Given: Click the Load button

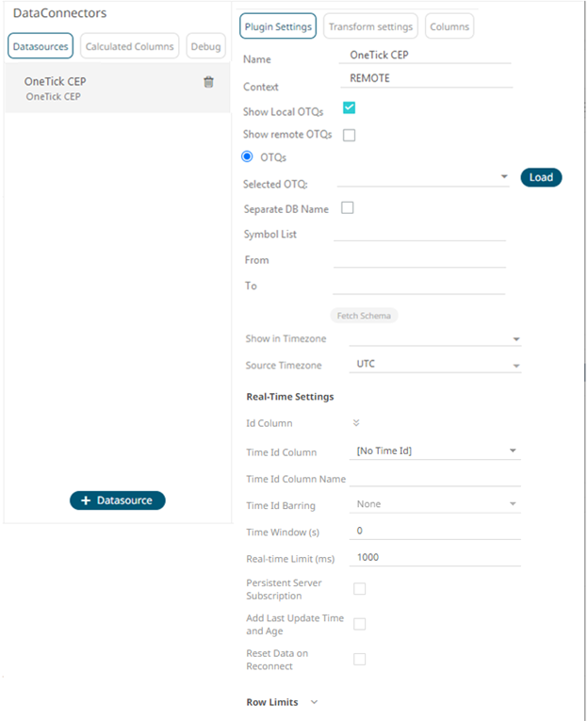Looking at the screenshot, I should point(541,177).
